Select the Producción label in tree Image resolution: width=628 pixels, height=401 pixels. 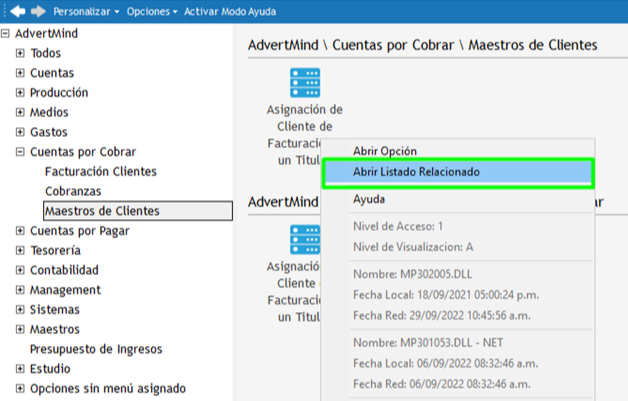pyautogui.click(x=59, y=93)
